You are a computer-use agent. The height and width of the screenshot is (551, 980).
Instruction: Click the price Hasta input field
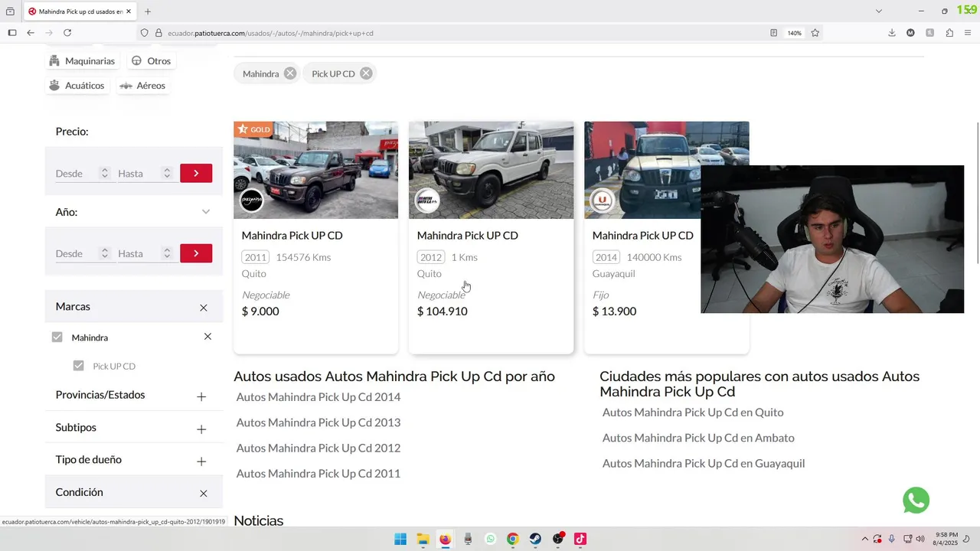[x=139, y=174]
